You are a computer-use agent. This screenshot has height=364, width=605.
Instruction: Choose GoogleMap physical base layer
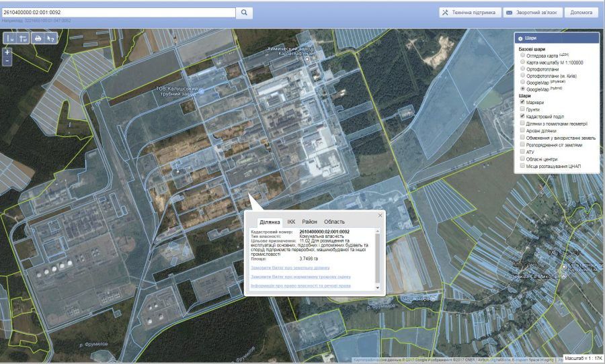click(x=522, y=82)
